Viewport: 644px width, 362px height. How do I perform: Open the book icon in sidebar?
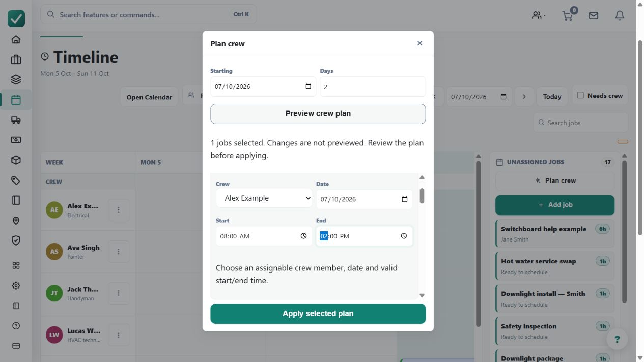pos(16,200)
